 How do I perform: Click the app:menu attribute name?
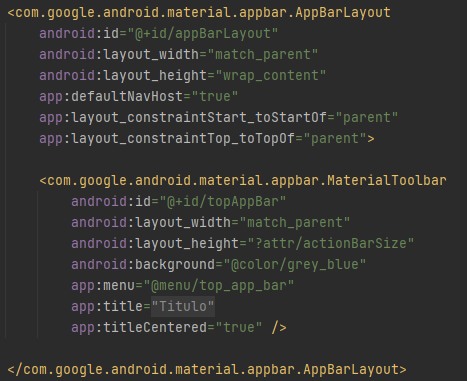tap(103, 286)
